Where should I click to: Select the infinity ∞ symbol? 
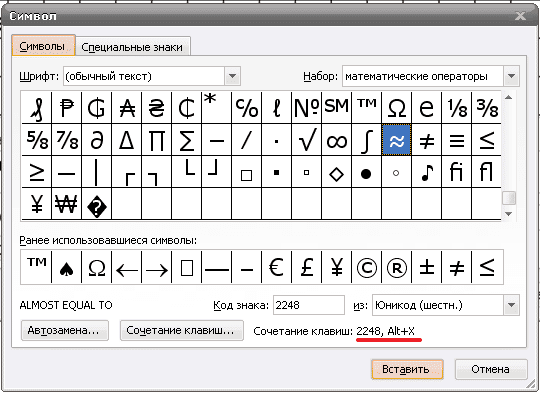tap(336, 140)
